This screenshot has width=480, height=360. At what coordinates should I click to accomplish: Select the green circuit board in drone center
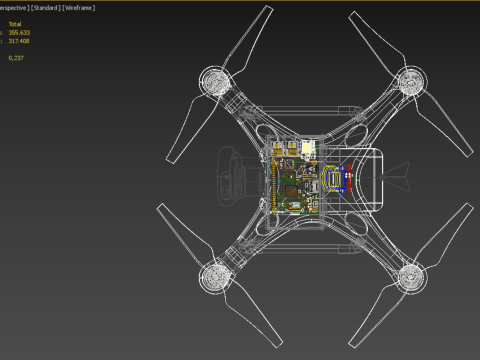(295, 178)
